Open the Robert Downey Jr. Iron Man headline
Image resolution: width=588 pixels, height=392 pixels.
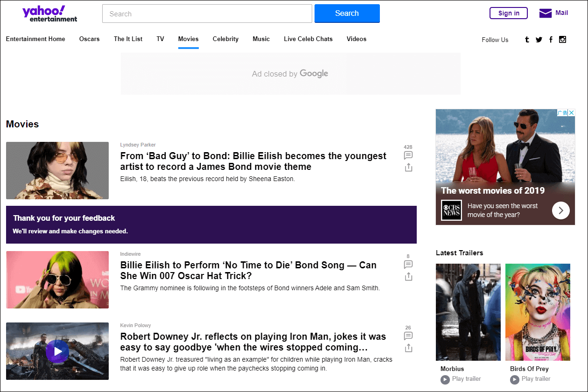click(x=253, y=342)
